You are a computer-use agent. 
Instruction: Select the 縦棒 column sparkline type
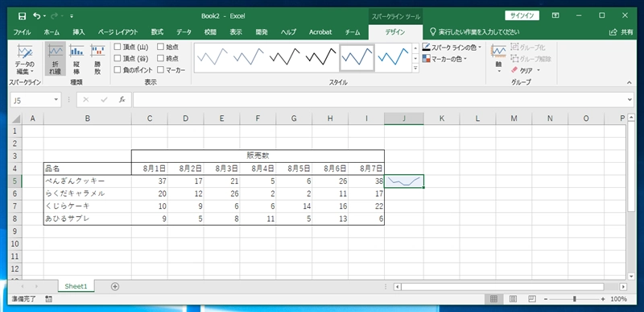click(x=76, y=60)
